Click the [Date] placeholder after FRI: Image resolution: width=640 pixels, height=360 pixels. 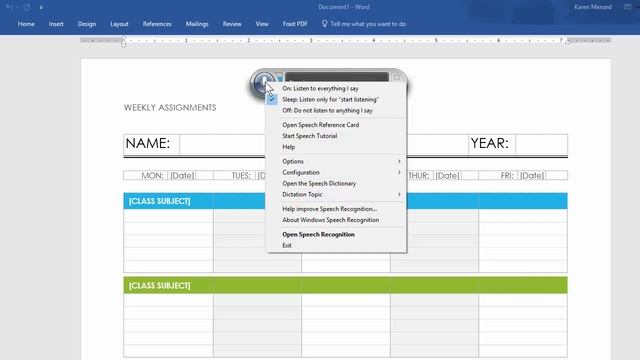pyautogui.click(x=532, y=176)
